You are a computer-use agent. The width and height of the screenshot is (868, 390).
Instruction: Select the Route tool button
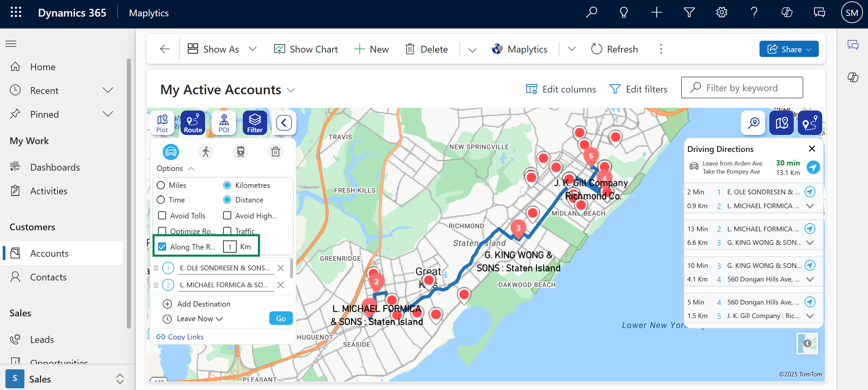click(193, 123)
